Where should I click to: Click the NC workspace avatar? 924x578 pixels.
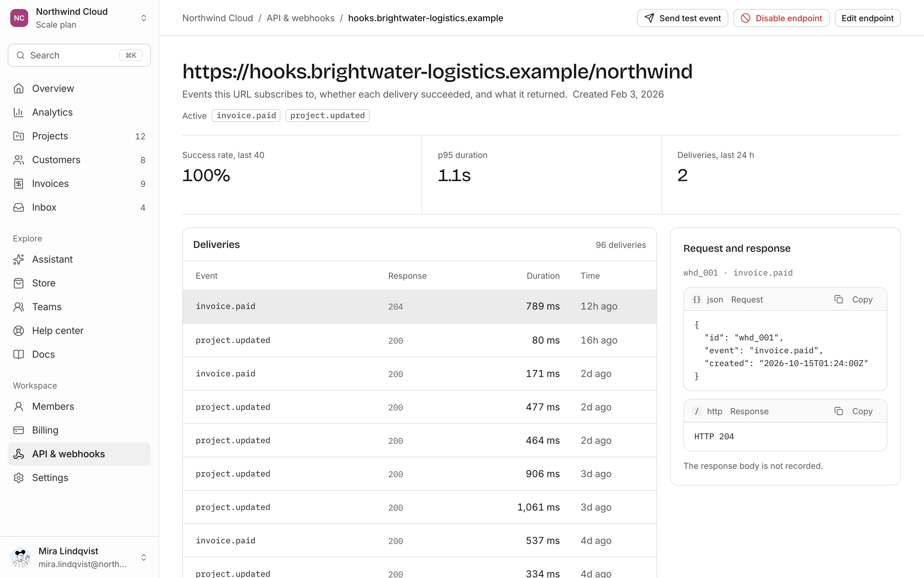[19, 18]
